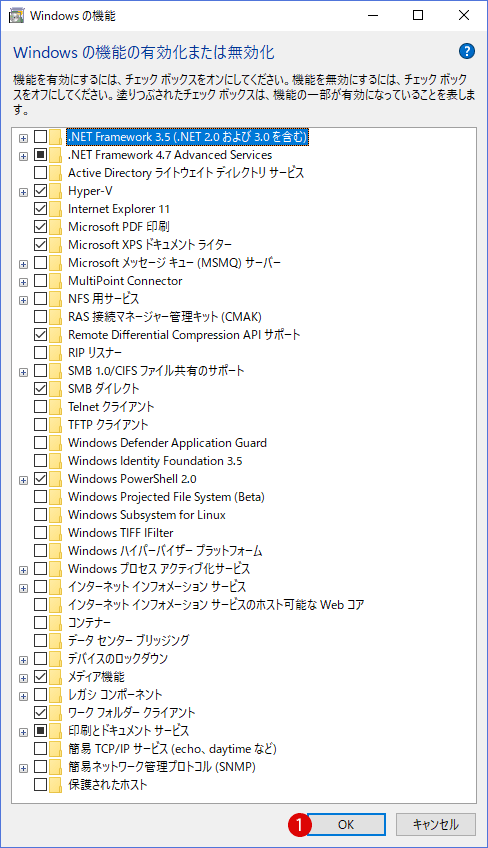Uncheck Microsoft PDF 印刷 checkbox
Screen dimensions: 488x848
(x=40, y=227)
